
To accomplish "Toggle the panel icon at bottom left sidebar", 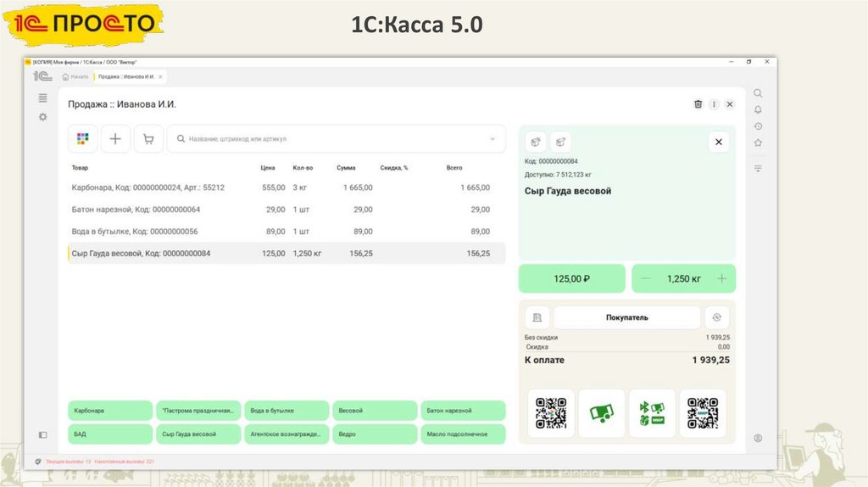I will pyautogui.click(x=42, y=435).
